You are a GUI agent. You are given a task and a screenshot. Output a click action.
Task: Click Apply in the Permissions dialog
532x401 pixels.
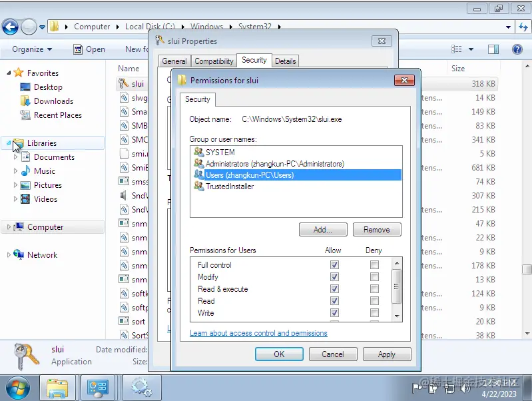[386, 354]
